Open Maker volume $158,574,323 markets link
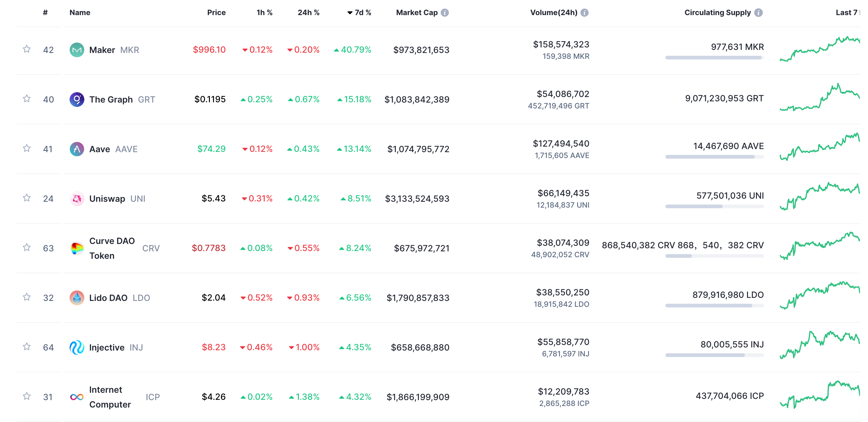This screenshot has width=868, height=422. (561, 45)
